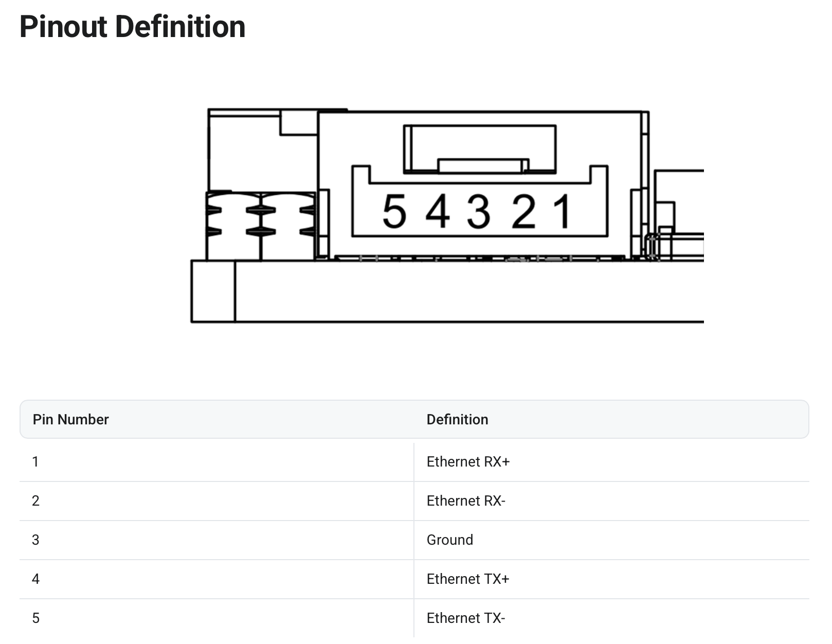Click pin number 5 in the connector diagram
The height and width of the screenshot is (644, 832).
coord(394,211)
